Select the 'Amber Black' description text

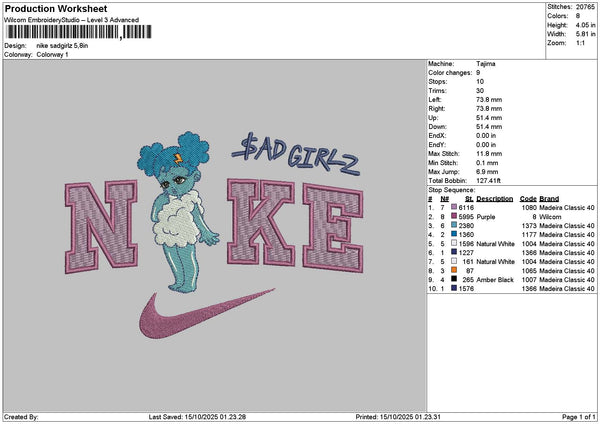[x=495, y=280]
